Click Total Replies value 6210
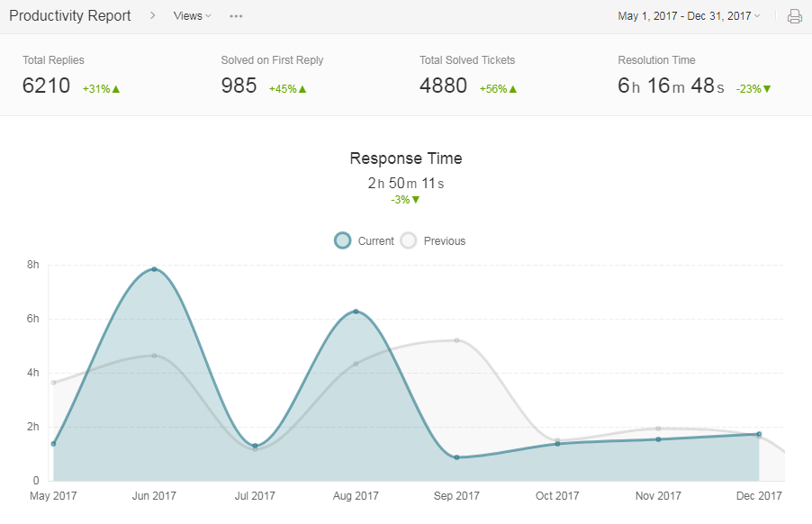Screen dimensions: 812x524 tap(46, 86)
